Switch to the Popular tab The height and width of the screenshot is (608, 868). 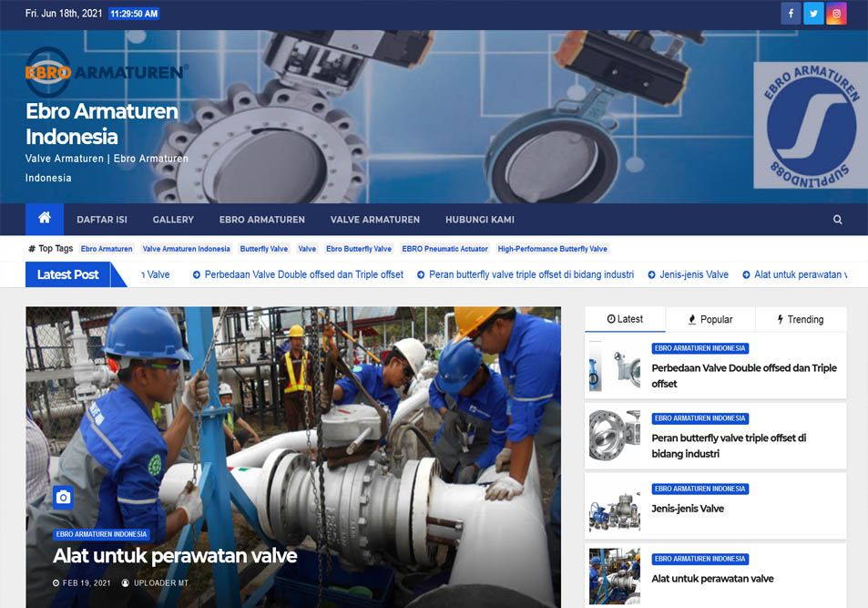click(x=710, y=319)
